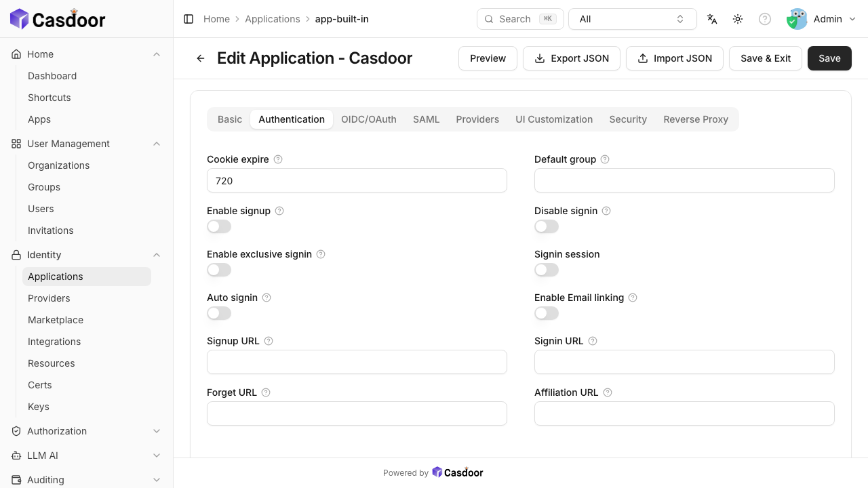Viewport: 868px width, 488px height.
Task: Click the help icon next to Signin URL
Action: (593, 341)
